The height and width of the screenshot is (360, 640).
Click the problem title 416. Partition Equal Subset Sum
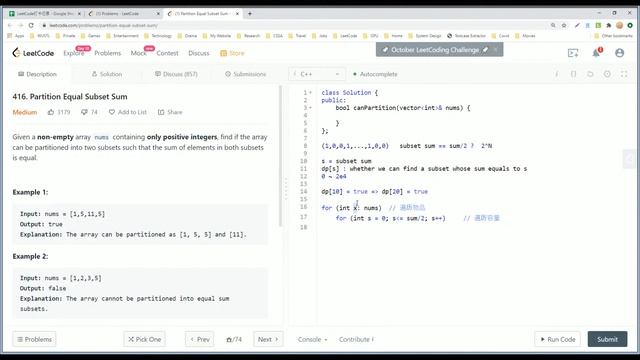click(x=70, y=96)
